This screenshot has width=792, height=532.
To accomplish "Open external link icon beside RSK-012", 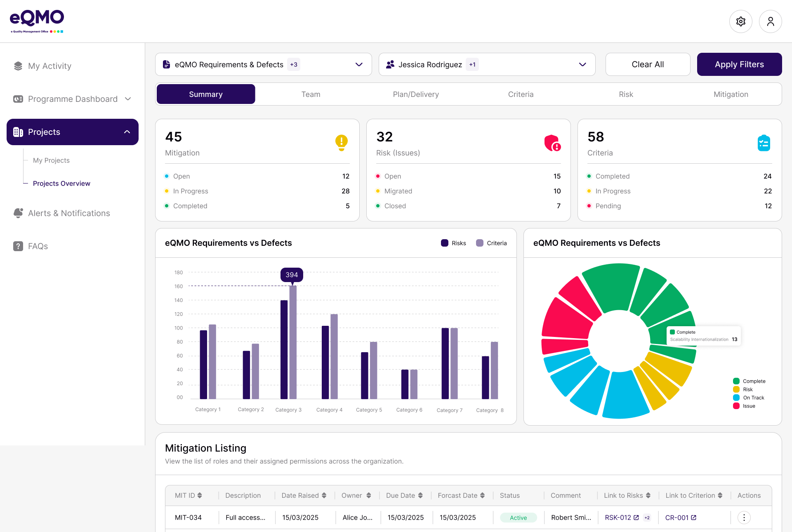I will coord(636,518).
